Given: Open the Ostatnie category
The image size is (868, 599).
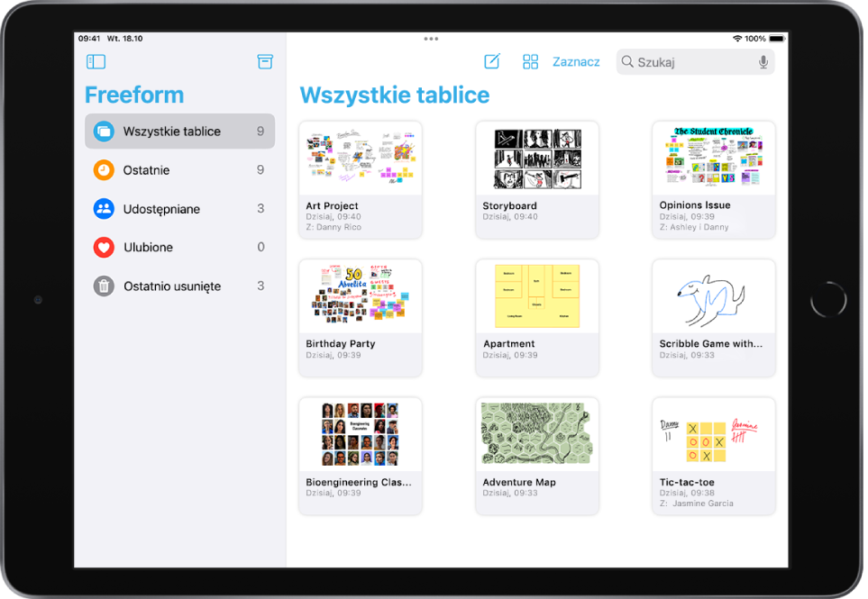Looking at the screenshot, I should click(x=180, y=170).
